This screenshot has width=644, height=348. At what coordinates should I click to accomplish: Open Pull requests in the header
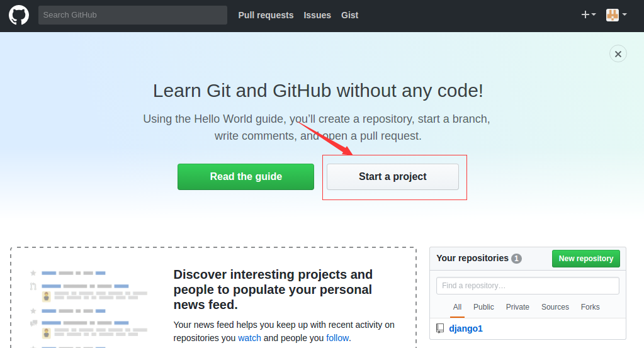point(266,15)
